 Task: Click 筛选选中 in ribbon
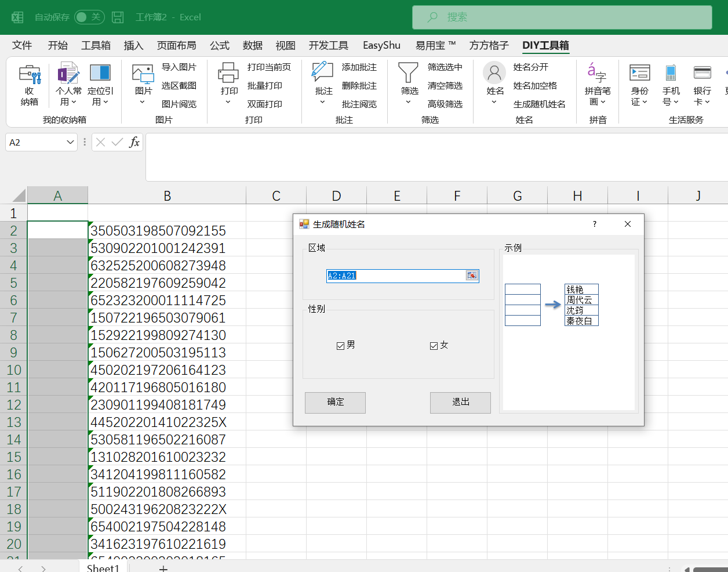pos(445,67)
